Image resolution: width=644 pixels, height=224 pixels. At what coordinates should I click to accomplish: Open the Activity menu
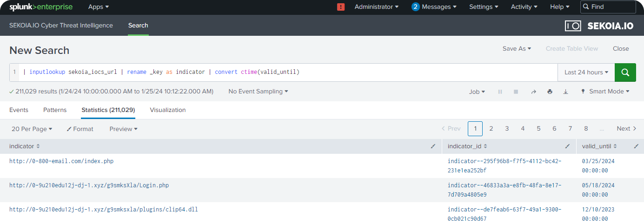pos(524,7)
